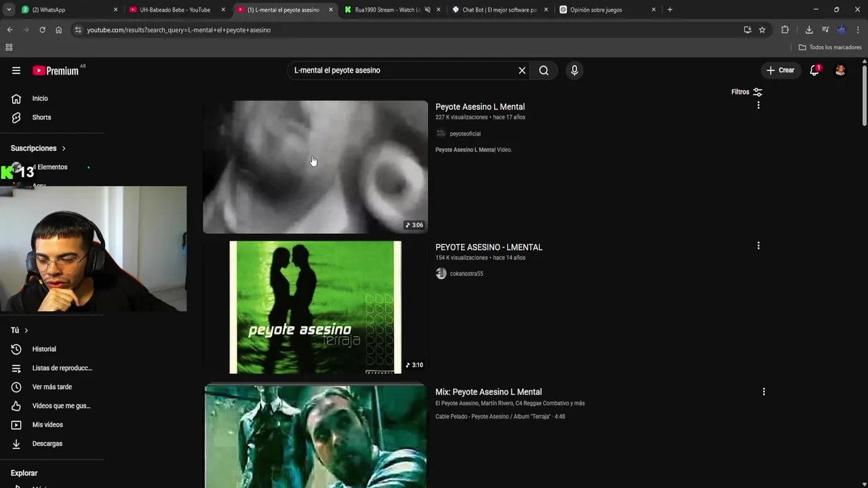Open the extensions puzzle menu
This screenshot has width=868, height=488.
(785, 30)
